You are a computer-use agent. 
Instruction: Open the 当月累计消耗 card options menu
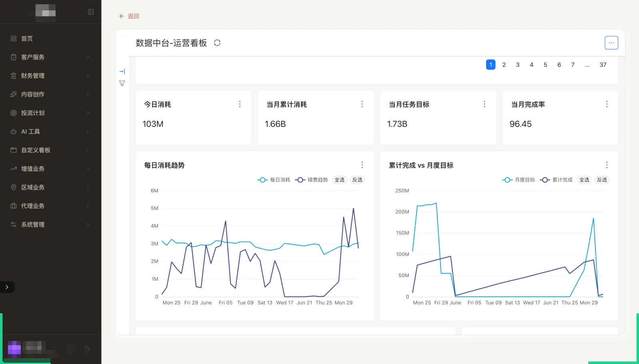(x=362, y=104)
